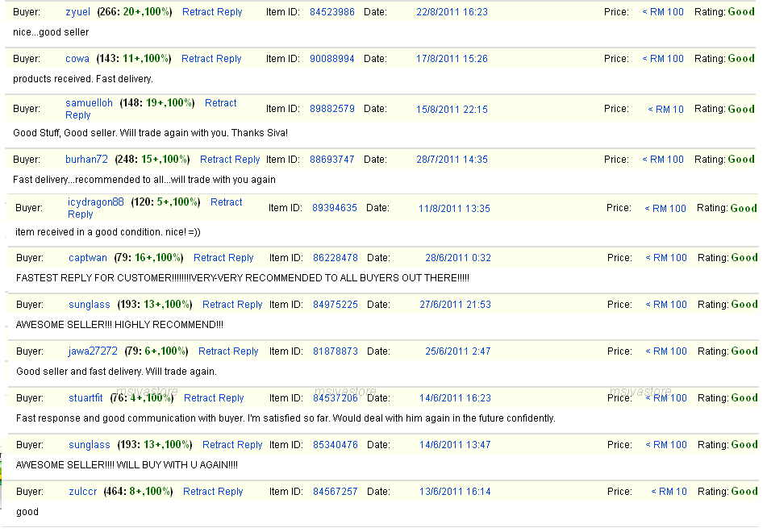Open item ID 84523986
The height and width of the screenshot is (532, 767).
(331, 12)
